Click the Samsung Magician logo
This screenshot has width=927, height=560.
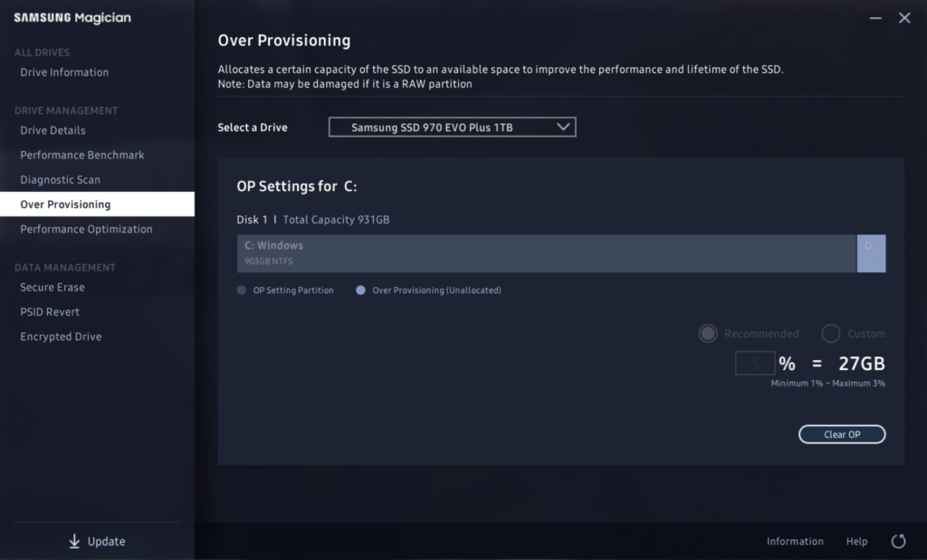click(72, 18)
